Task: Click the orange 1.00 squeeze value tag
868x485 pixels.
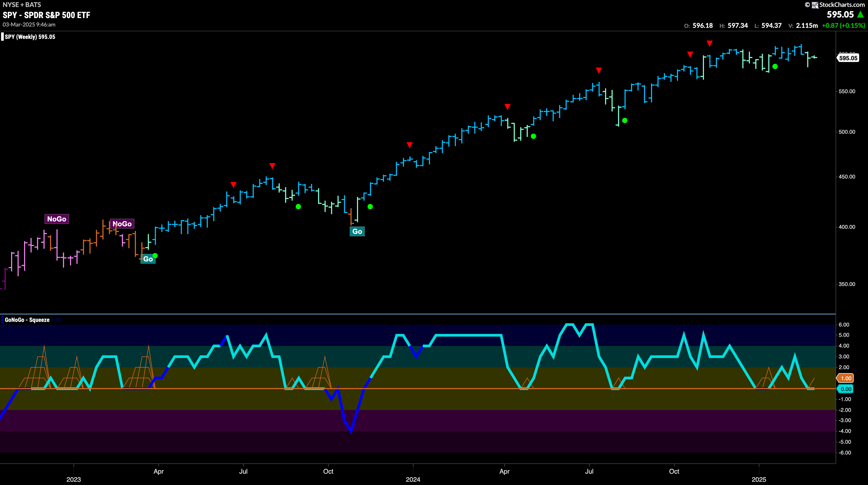Action: pos(845,378)
